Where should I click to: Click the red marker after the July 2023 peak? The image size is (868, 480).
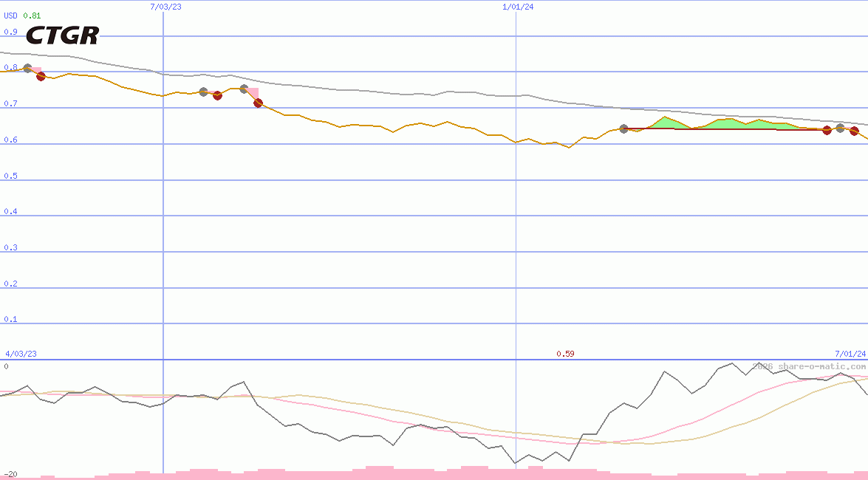[259, 104]
